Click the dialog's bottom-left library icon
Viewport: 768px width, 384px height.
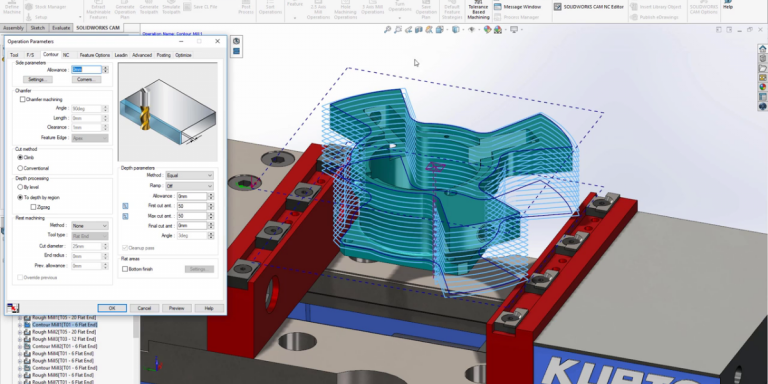[x=13, y=308]
